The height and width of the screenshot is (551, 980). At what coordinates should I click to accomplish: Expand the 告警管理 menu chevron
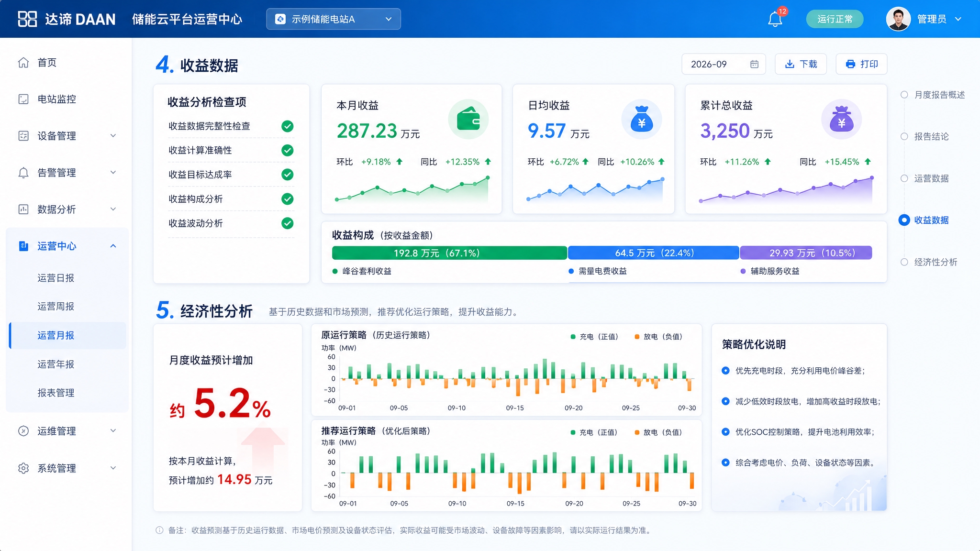(x=113, y=173)
